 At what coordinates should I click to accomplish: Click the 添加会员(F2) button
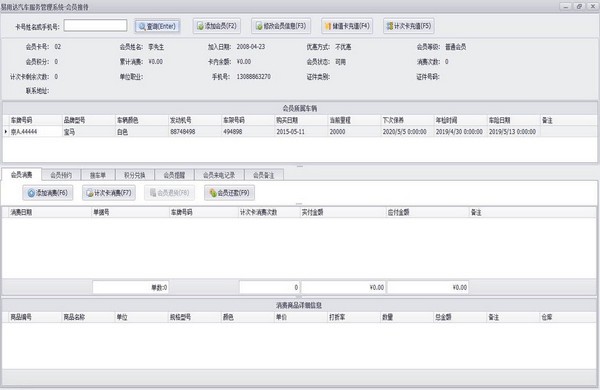[217, 26]
